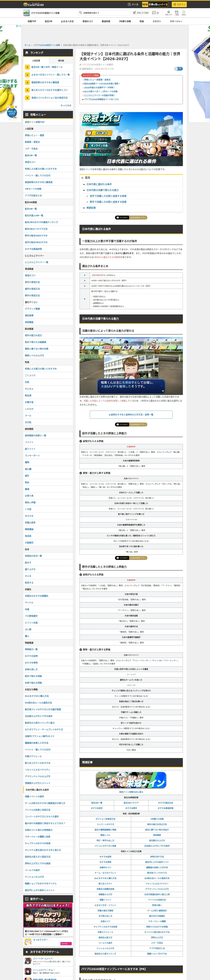The height and width of the screenshot is (980, 210).
Task: Open the ポイ活 icon link in top bar
Action: pyautogui.click(x=133, y=5)
